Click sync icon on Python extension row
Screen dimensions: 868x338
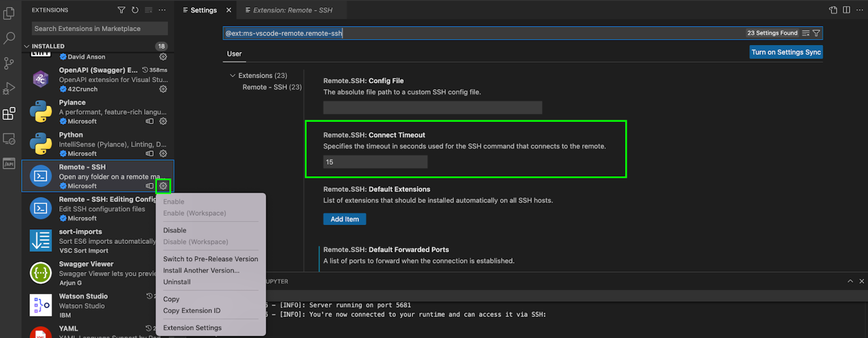pyautogui.click(x=149, y=154)
